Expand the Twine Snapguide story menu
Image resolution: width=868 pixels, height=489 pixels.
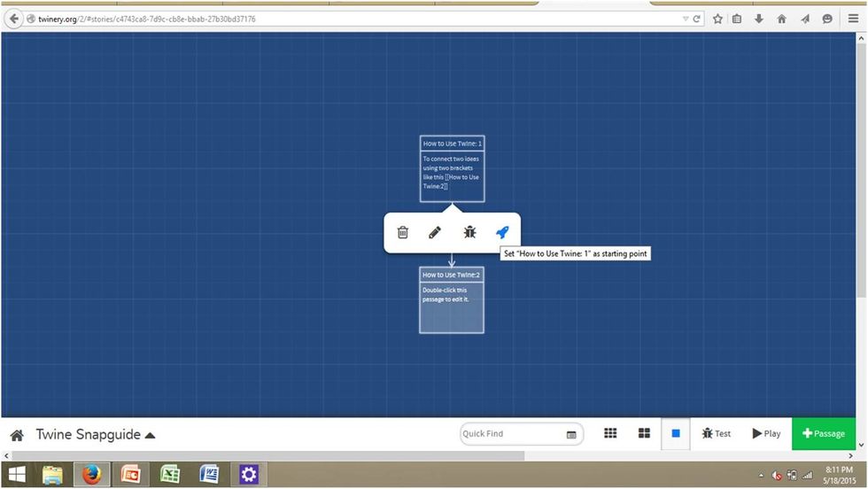pyautogui.click(x=96, y=435)
